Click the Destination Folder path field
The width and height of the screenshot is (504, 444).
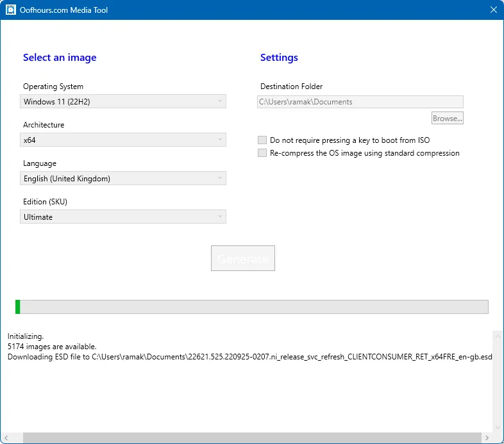(x=360, y=102)
